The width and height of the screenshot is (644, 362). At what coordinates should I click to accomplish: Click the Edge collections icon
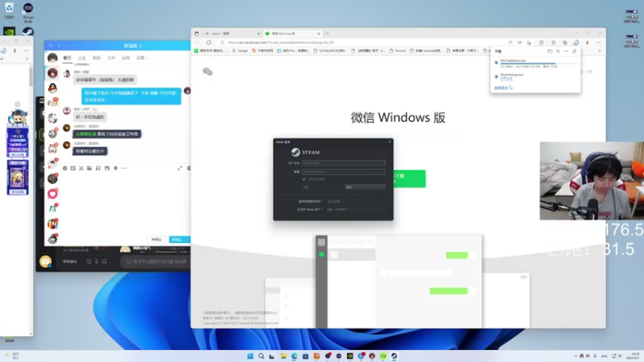[x=565, y=43]
